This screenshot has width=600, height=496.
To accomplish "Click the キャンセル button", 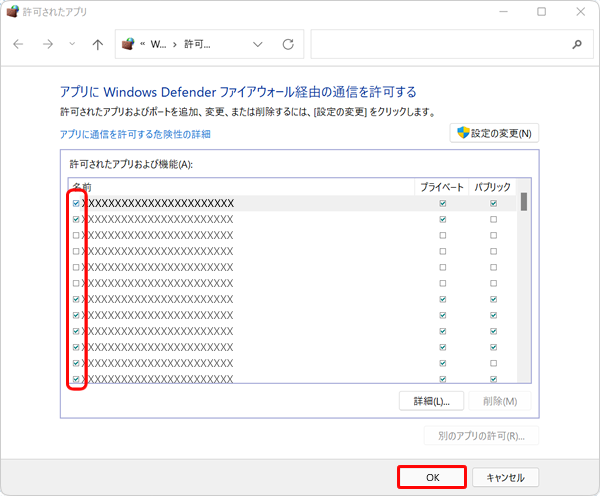I will pyautogui.click(x=505, y=477).
